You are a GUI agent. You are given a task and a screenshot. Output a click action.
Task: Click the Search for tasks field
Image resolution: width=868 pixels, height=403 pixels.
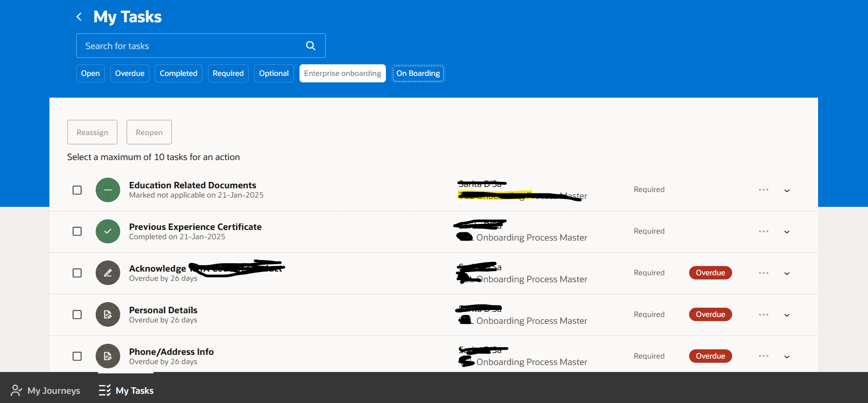[201, 46]
